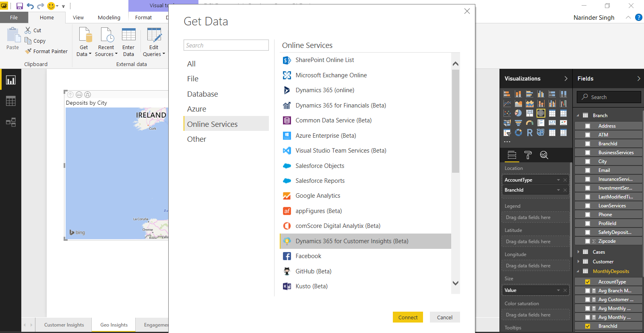Open the Analytics magnifier pane

[544, 155]
